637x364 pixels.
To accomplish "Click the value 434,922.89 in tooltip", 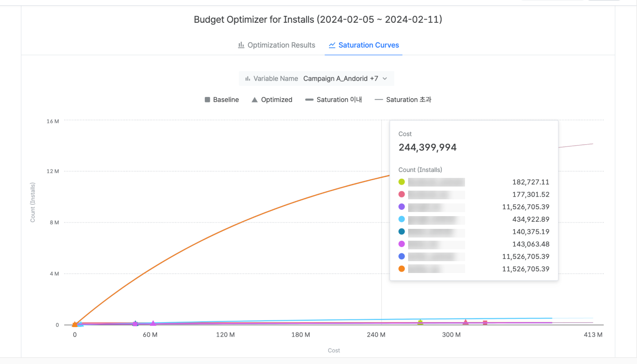I will pos(531,219).
